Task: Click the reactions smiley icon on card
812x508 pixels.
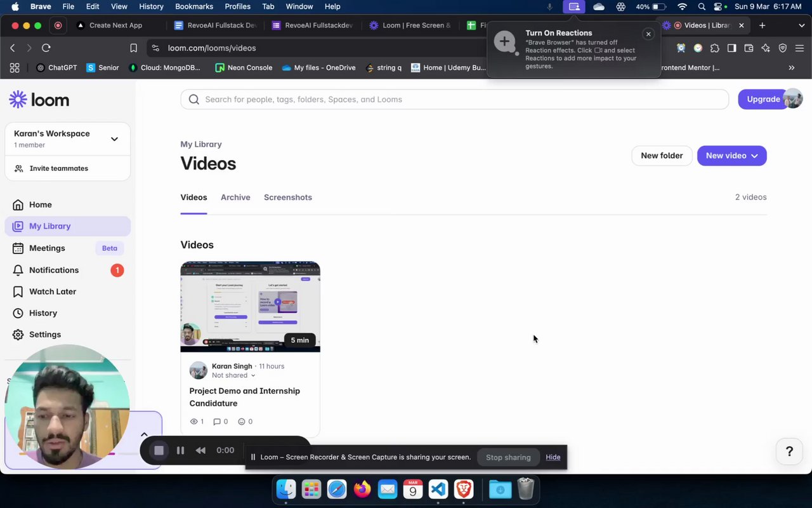Action: tap(242, 422)
